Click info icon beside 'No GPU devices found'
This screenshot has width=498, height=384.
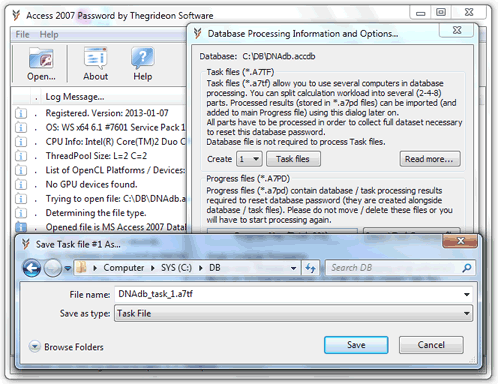pyautogui.click(x=21, y=184)
